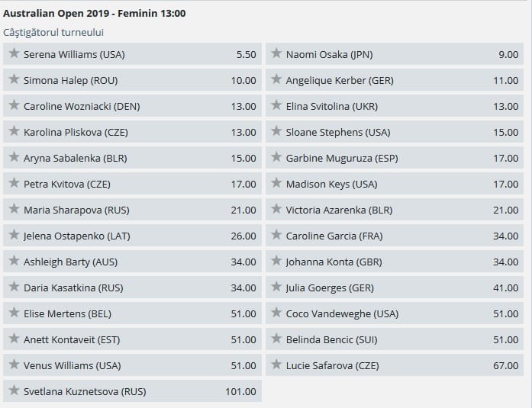
Task: Star the Belinda Bencic entry
Action: (x=276, y=339)
